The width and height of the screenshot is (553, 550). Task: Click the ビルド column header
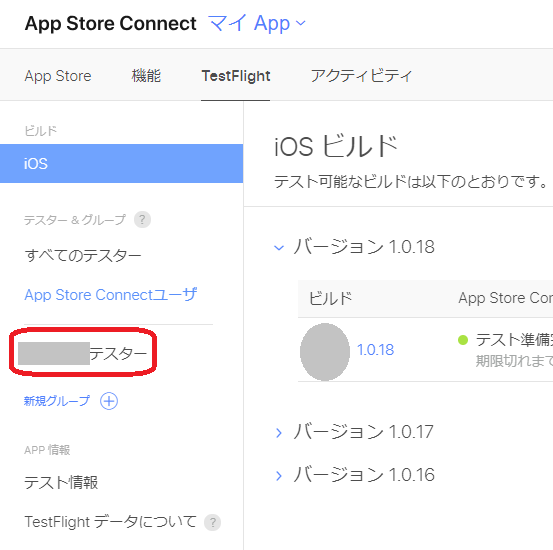[330, 298]
